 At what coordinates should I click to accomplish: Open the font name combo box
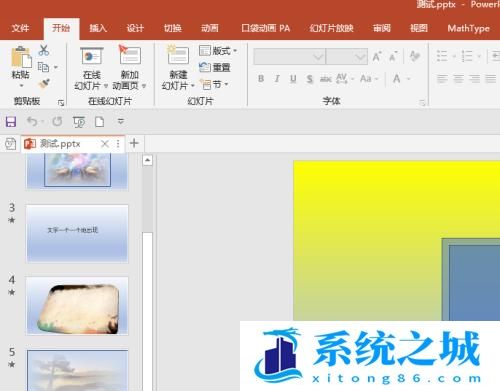pyautogui.click(x=289, y=57)
